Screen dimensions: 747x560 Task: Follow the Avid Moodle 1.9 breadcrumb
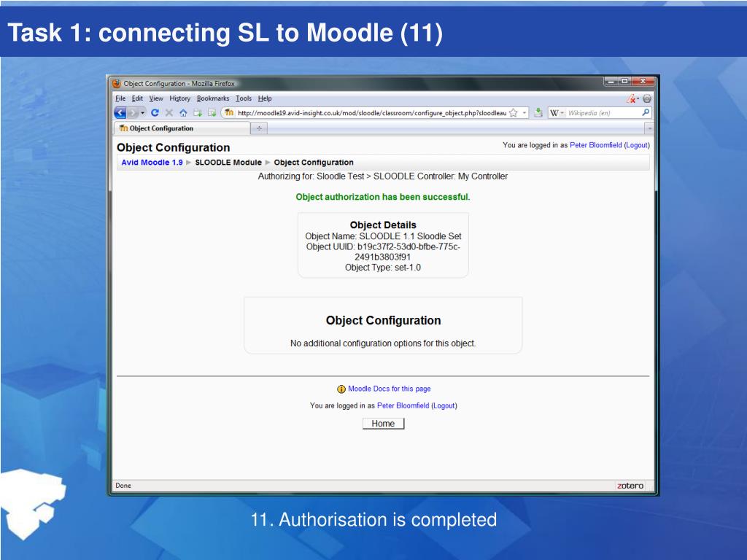tap(152, 163)
